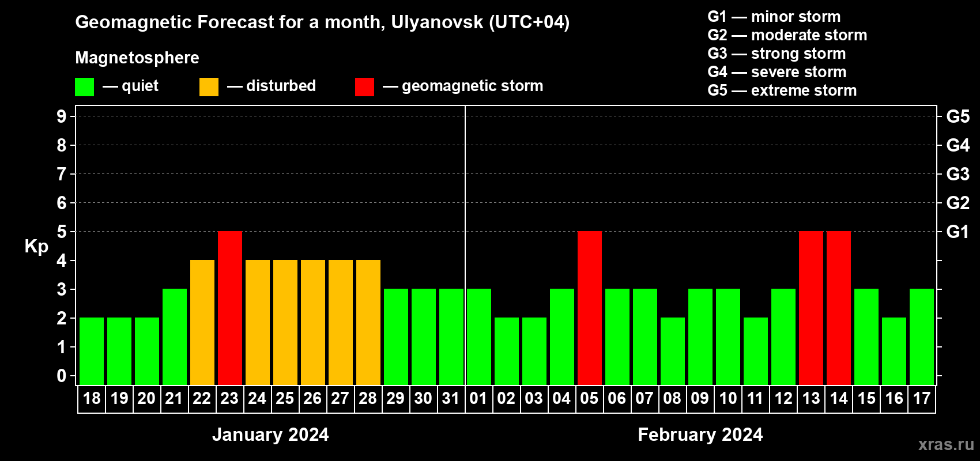Select the red bar for February 05
This screenshot has width=980, height=461.
[x=590, y=308]
